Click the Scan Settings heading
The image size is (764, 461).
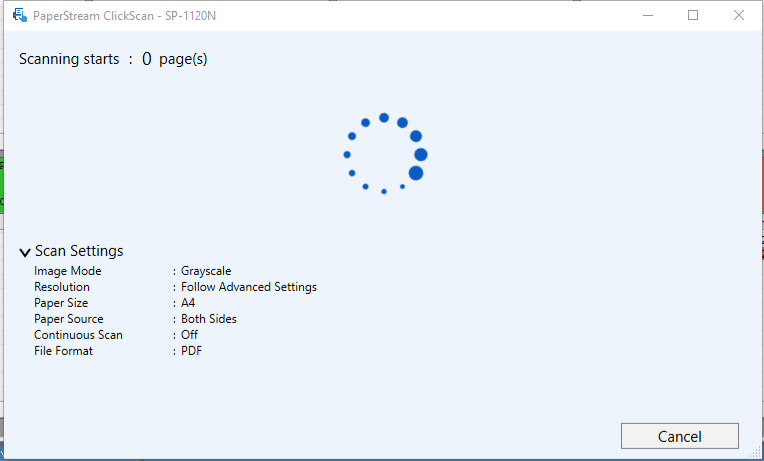[79, 250]
